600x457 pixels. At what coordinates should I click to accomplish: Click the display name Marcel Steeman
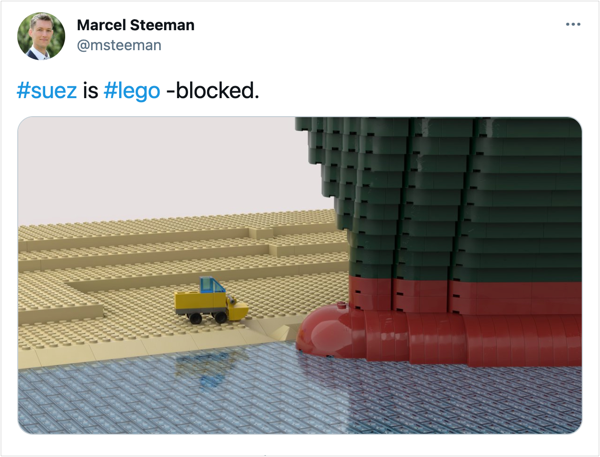135,25
